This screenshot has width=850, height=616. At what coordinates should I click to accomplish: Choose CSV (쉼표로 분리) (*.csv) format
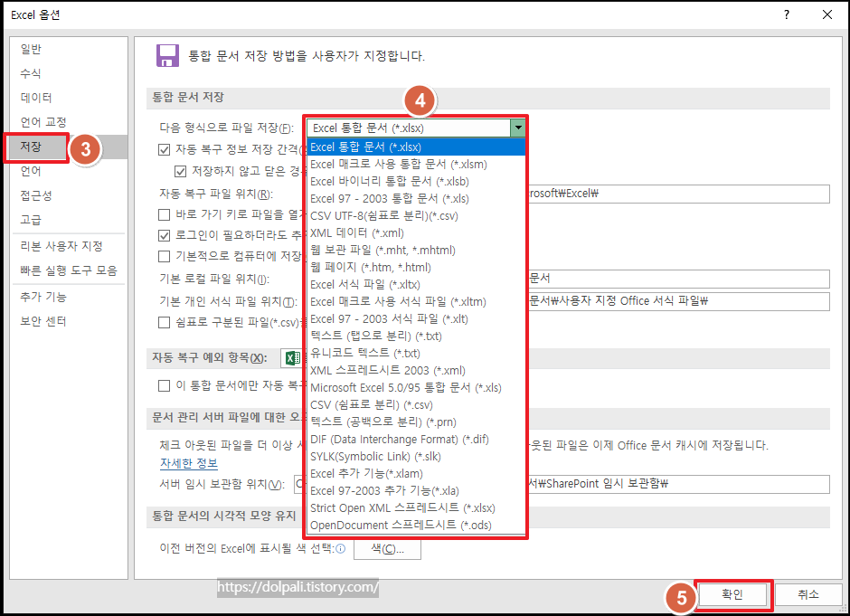[416, 405]
